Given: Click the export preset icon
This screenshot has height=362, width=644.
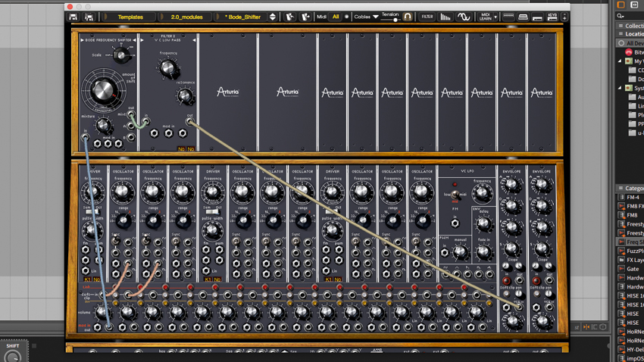Looking at the screenshot, I should pos(305,17).
